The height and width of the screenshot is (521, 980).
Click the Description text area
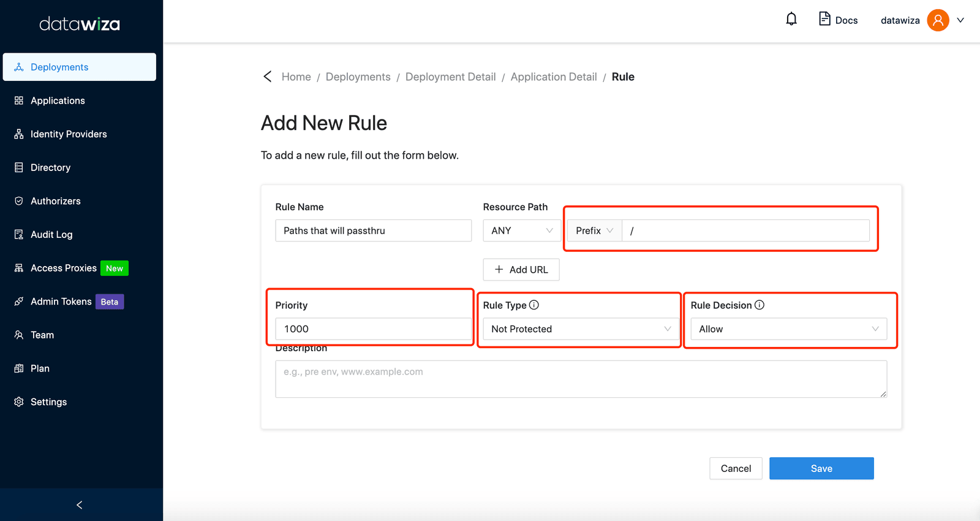pos(581,379)
